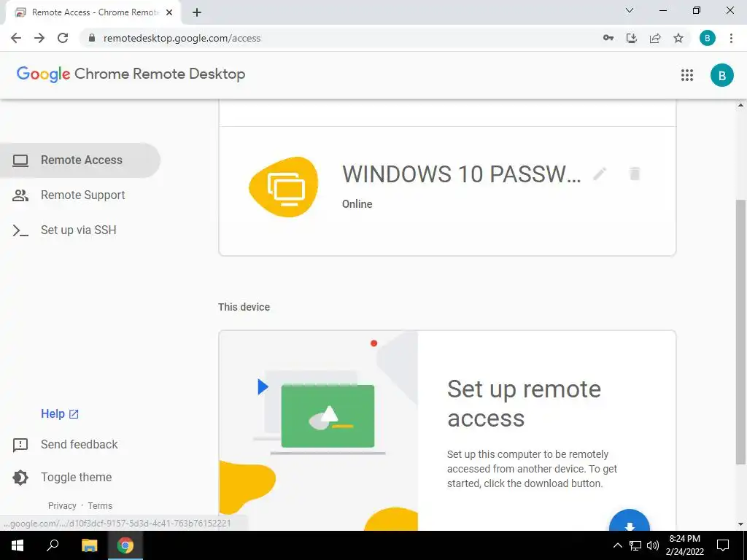Click the install app icon in address bar
The image size is (747, 560).
632,38
